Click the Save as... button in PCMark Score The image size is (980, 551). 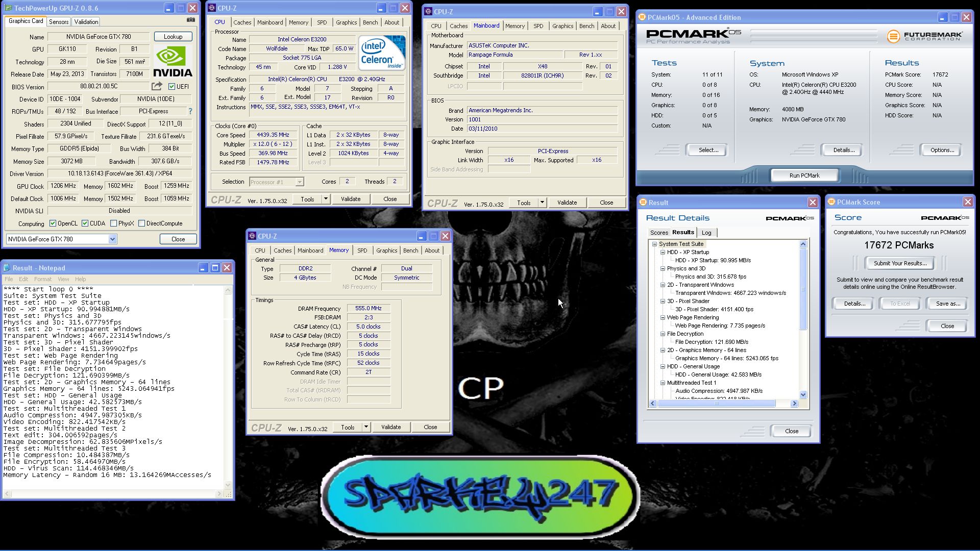[x=948, y=304]
